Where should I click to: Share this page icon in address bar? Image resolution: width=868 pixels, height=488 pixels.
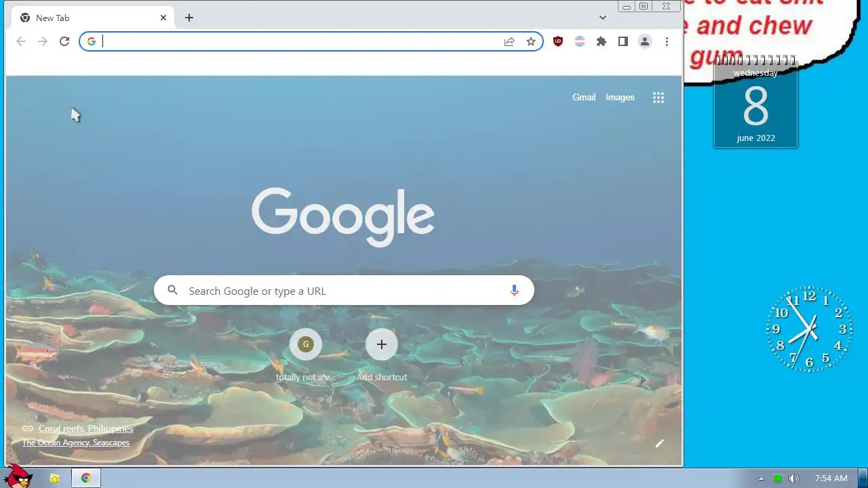509,41
